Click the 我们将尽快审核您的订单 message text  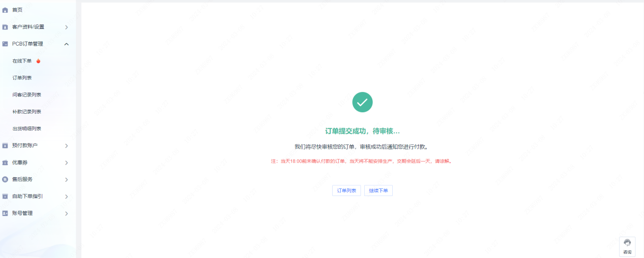(x=362, y=147)
